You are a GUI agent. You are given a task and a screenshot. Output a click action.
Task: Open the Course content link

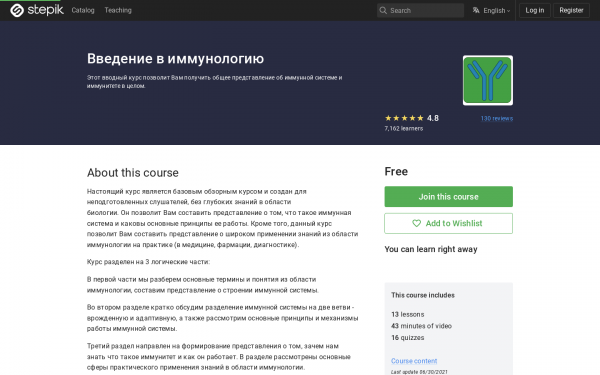click(x=414, y=361)
